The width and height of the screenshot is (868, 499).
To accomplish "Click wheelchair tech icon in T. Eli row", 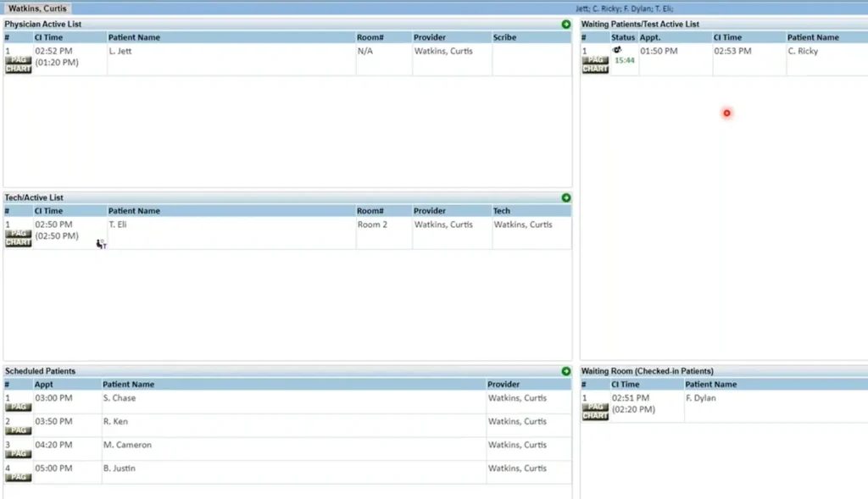I will coord(101,244).
